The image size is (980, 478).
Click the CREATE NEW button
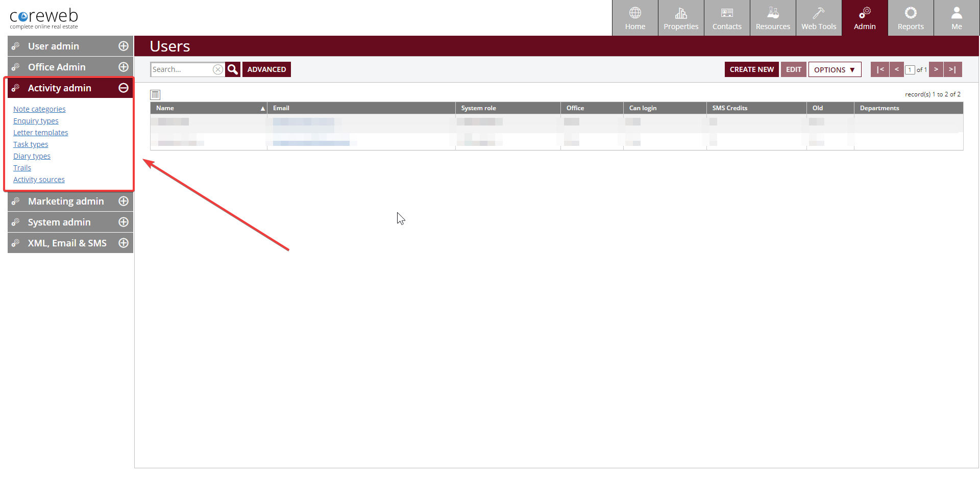[751, 69]
